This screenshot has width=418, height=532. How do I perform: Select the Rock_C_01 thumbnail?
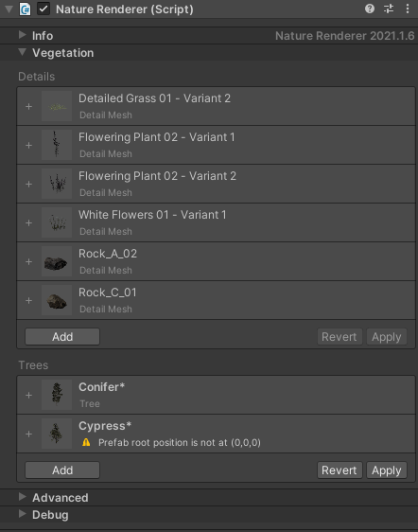click(x=57, y=301)
